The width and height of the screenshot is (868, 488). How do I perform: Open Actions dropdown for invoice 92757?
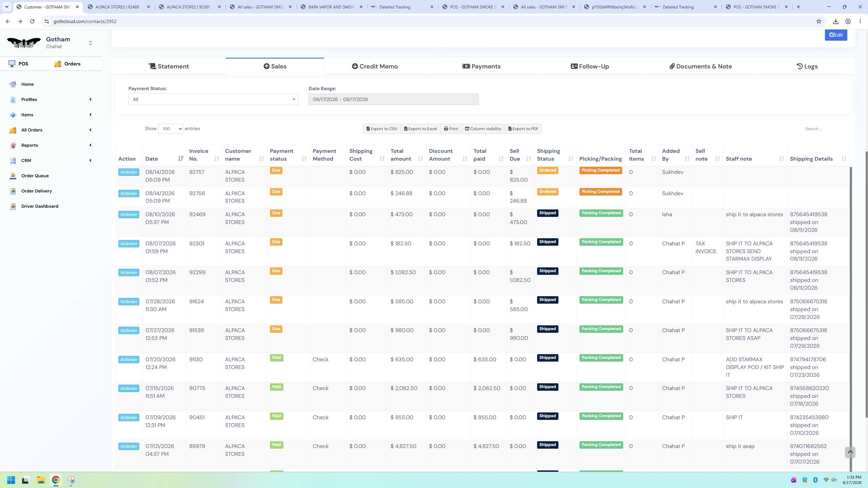(129, 172)
